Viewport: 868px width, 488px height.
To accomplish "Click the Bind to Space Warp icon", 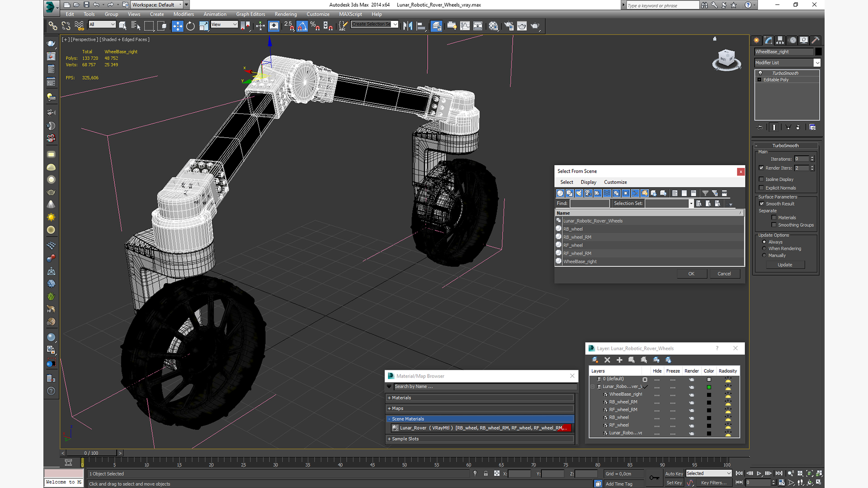I will coord(79,26).
